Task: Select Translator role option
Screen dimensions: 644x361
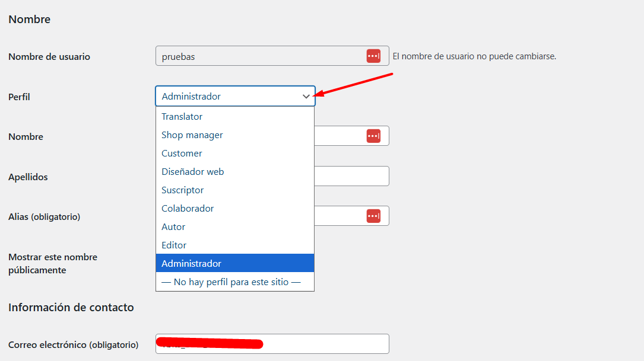Action: click(182, 117)
